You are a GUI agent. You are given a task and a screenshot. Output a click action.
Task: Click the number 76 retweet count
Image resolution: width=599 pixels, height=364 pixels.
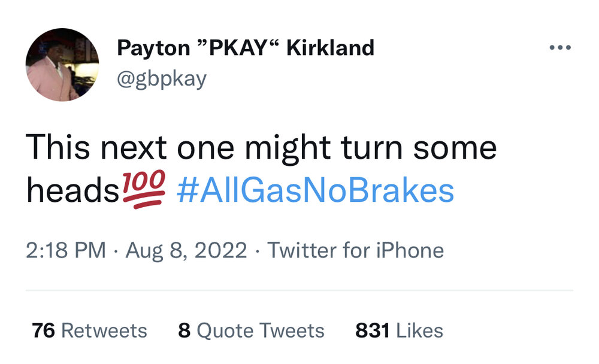coord(43,330)
